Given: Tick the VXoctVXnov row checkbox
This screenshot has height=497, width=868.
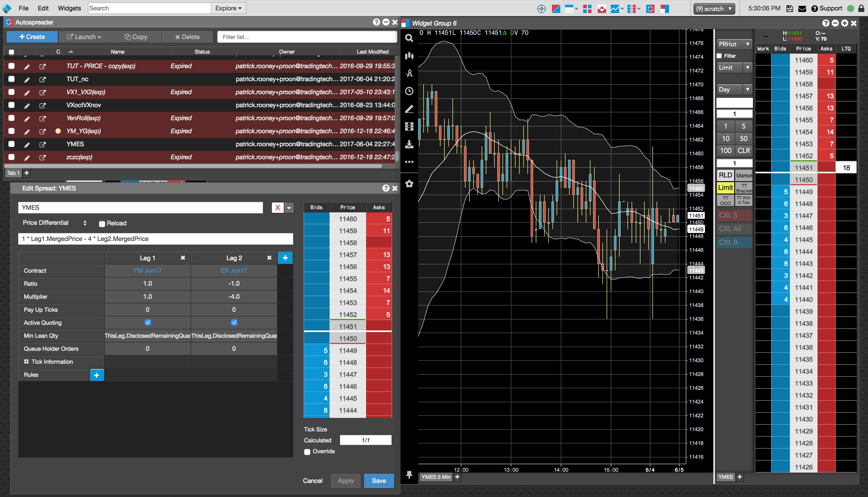Looking at the screenshot, I should (11, 105).
